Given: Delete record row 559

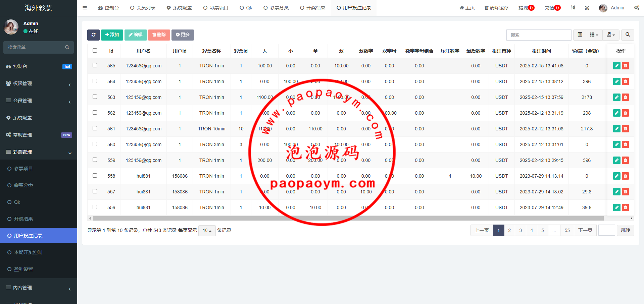Looking at the screenshot, I should point(625,160).
